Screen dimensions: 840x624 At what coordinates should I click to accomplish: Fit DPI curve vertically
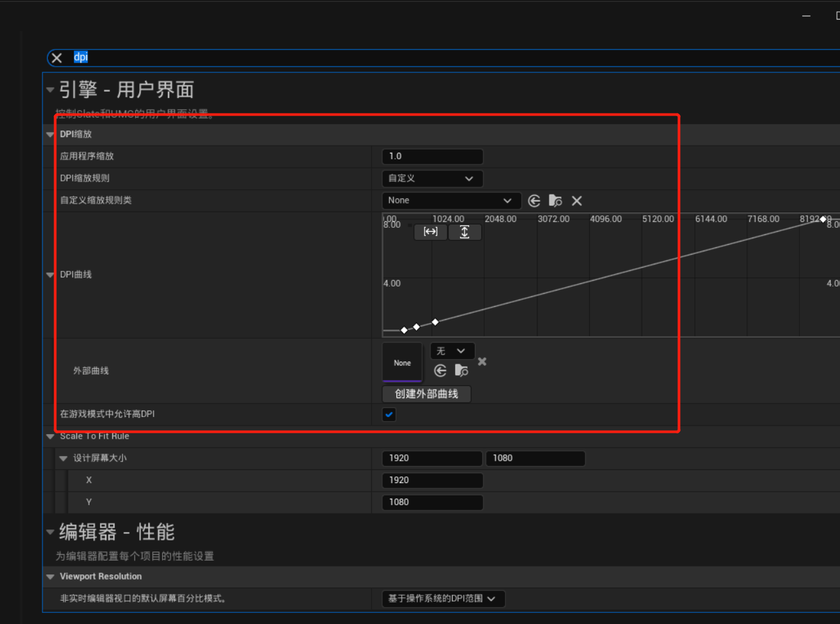(464, 232)
